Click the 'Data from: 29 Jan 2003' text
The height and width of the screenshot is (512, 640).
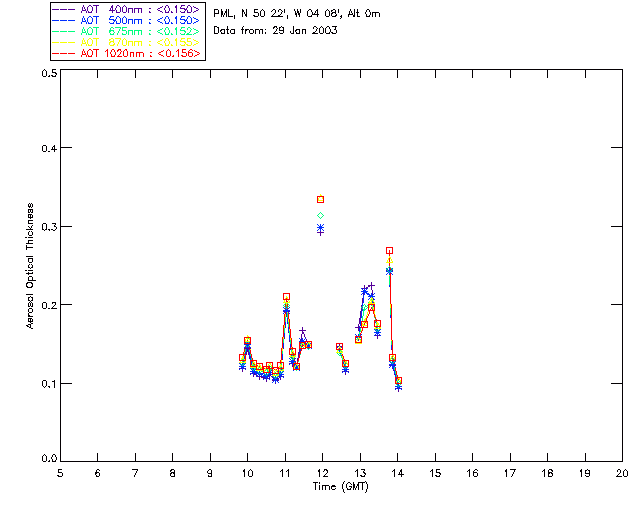pyautogui.click(x=275, y=31)
